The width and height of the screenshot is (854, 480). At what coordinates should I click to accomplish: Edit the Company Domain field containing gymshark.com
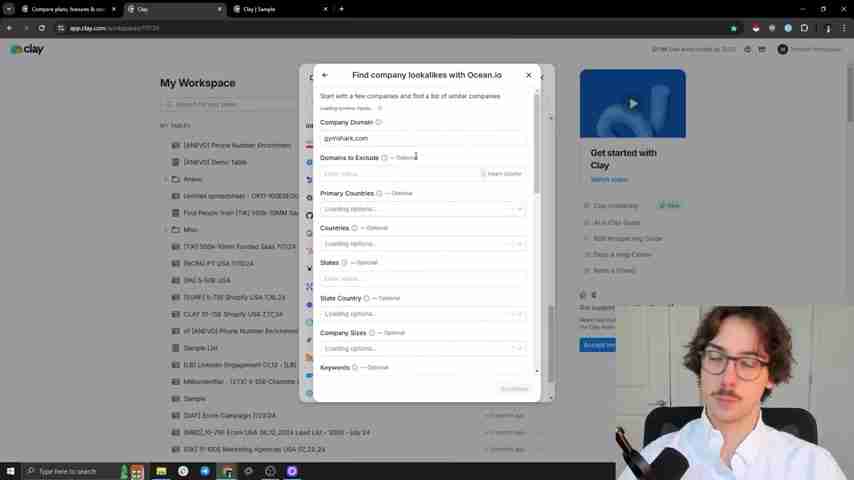pos(423,138)
